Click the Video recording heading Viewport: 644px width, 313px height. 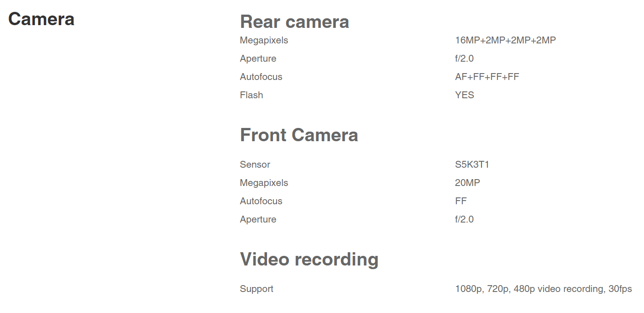coord(309,259)
